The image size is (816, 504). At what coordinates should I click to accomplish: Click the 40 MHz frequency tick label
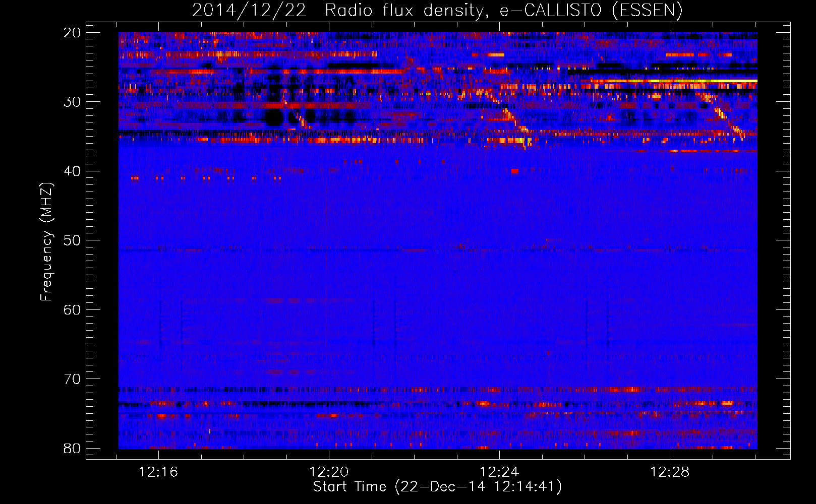click(73, 171)
